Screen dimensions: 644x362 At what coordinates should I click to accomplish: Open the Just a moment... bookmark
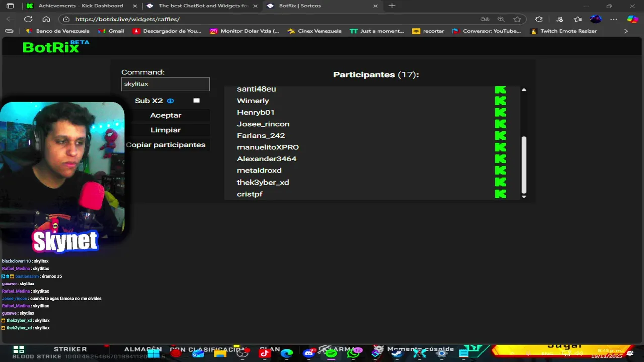[377, 31]
